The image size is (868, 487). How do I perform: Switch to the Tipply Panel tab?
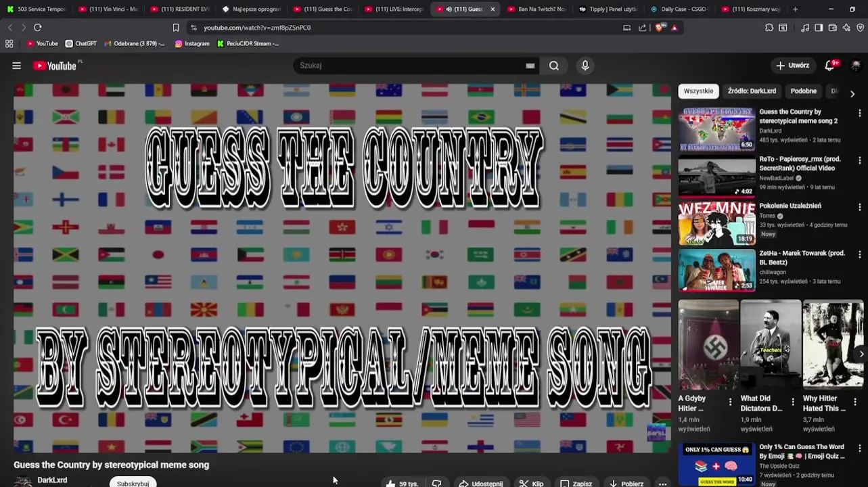[608, 9]
